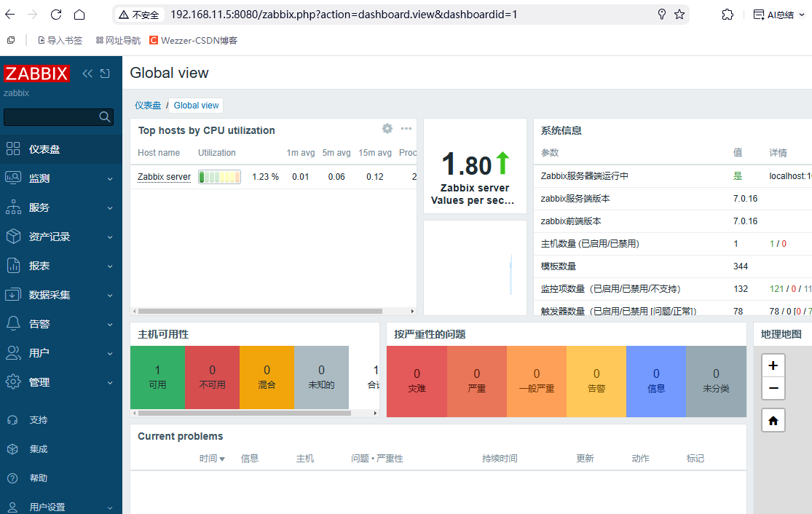Open the Wezzer-CSDN博客 bookmark
The width and height of the screenshot is (812, 514).
click(193, 40)
